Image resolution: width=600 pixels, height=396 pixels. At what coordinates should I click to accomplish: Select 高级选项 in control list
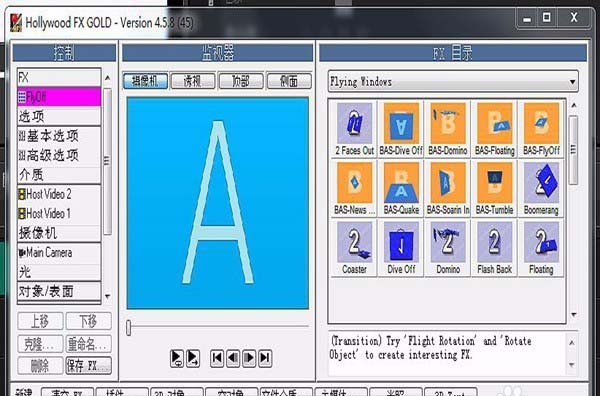click(x=59, y=155)
